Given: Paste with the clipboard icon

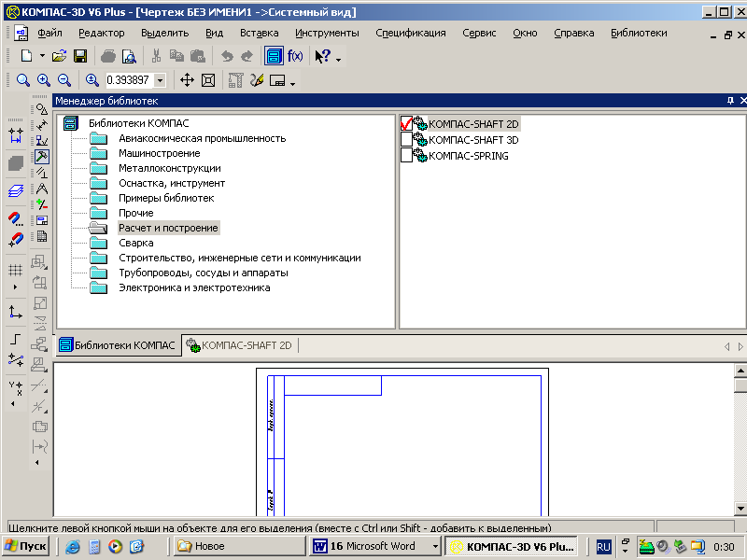Looking at the screenshot, I should click(x=198, y=56).
